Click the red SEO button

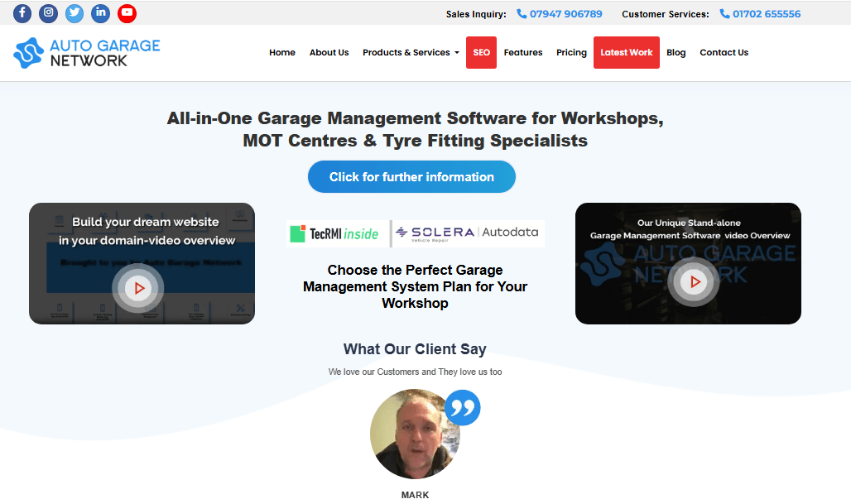click(481, 52)
